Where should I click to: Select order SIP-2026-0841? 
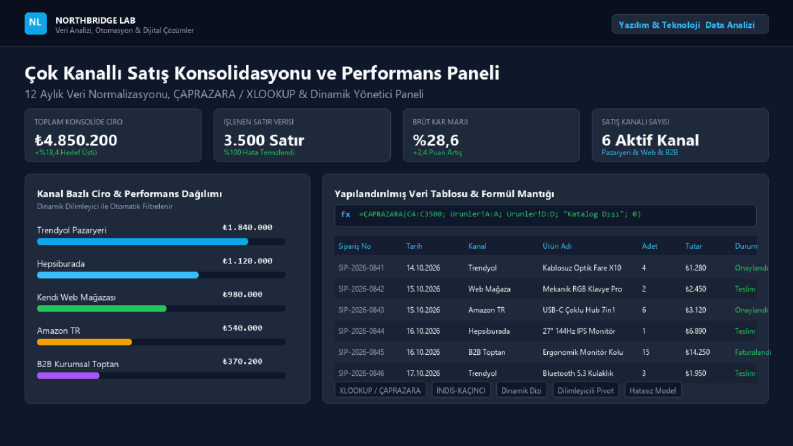point(361,268)
